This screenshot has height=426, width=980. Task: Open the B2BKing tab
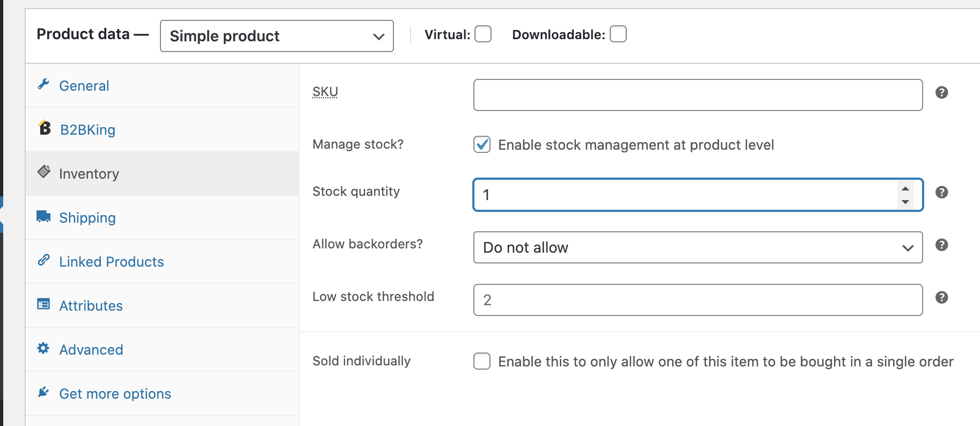(162, 130)
